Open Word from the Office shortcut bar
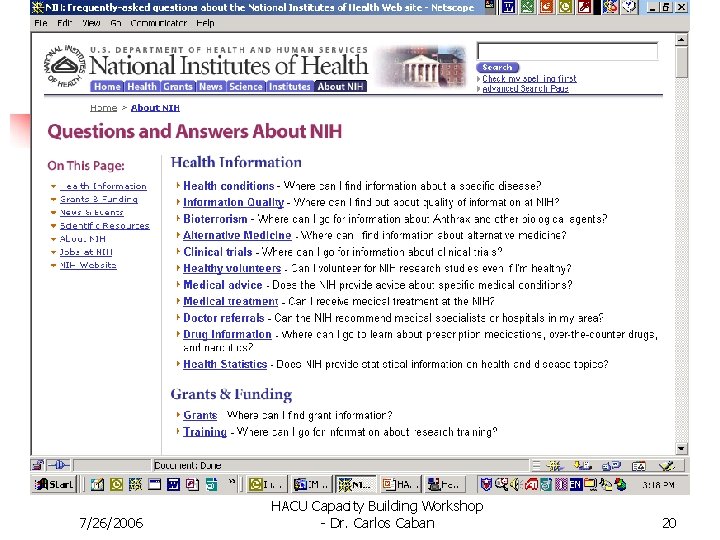The width and height of the screenshot is (720, 540). coord(508,7)
